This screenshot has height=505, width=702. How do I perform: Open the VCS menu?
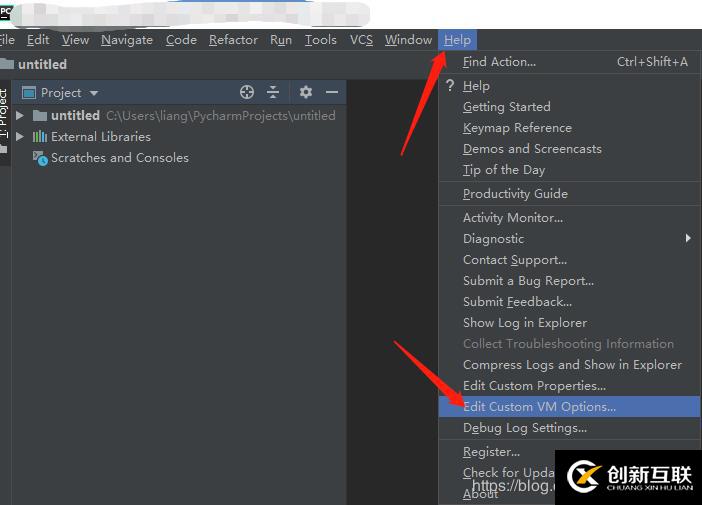[361, 40]
